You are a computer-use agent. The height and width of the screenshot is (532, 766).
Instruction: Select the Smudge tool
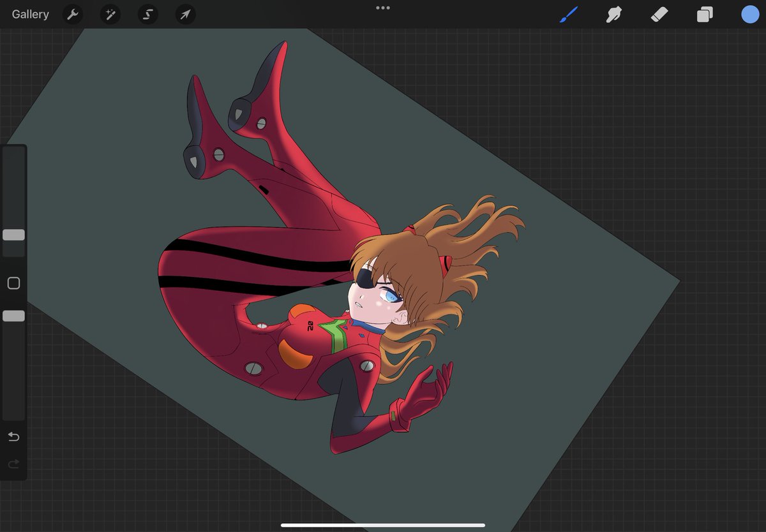click(614, 14)
